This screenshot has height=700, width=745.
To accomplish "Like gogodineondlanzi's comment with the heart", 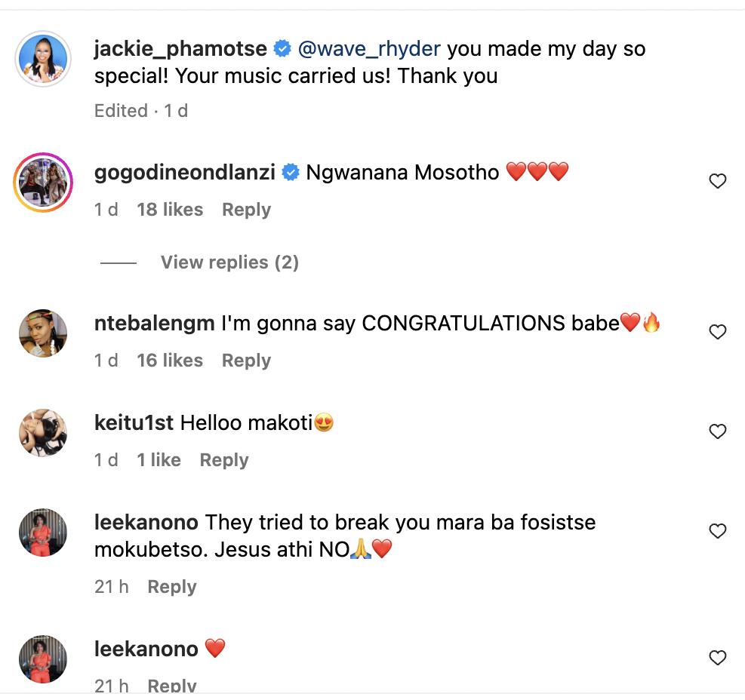I will tap(717, 181).
